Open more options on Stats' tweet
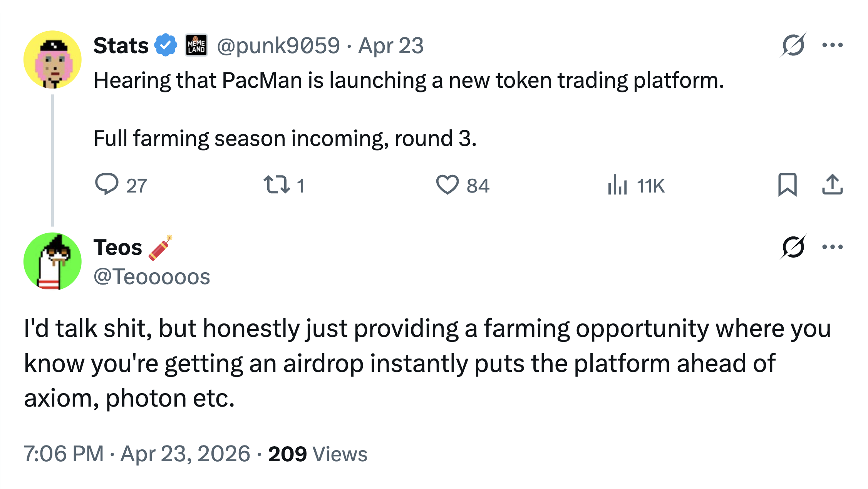This screenshot has width=868, height=489. [x=832, y=44]
